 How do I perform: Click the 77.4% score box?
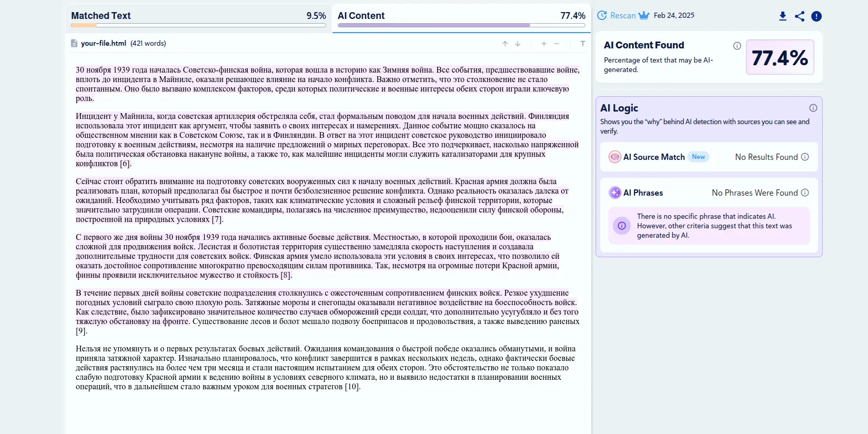pos(780,57)
